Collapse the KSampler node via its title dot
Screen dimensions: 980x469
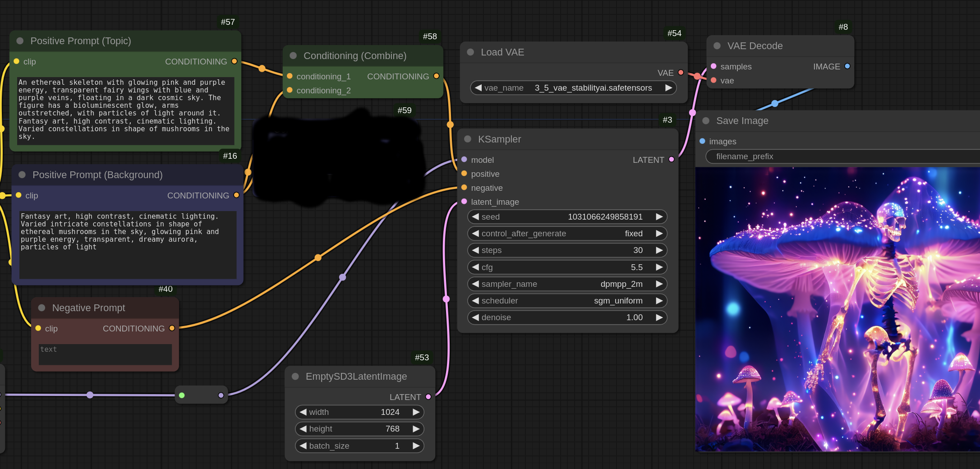coord(468,139)
